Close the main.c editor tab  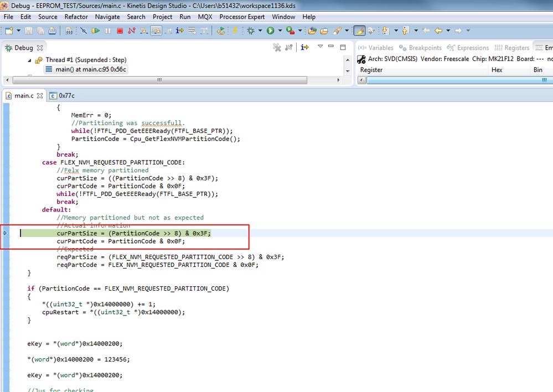pyautogui.click(x=40, y=96)
